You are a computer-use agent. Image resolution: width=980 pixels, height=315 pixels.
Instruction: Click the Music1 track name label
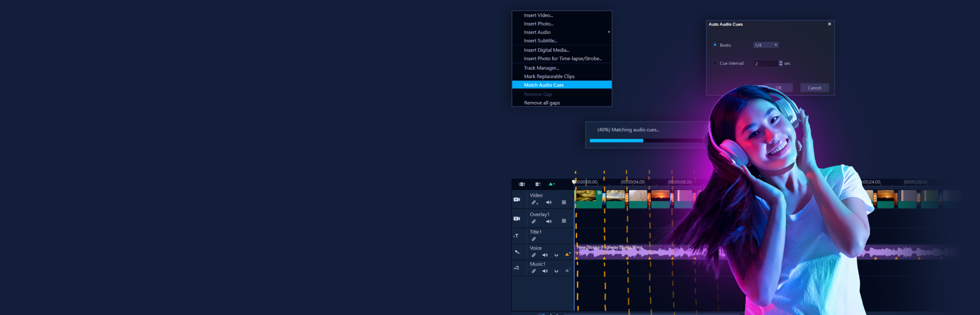pos(537,264)
